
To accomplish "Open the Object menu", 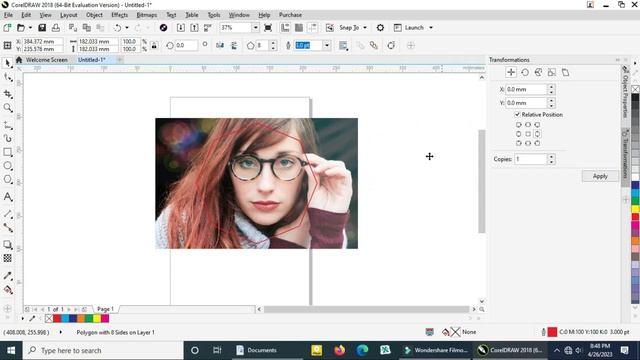I will coord(94,15).
